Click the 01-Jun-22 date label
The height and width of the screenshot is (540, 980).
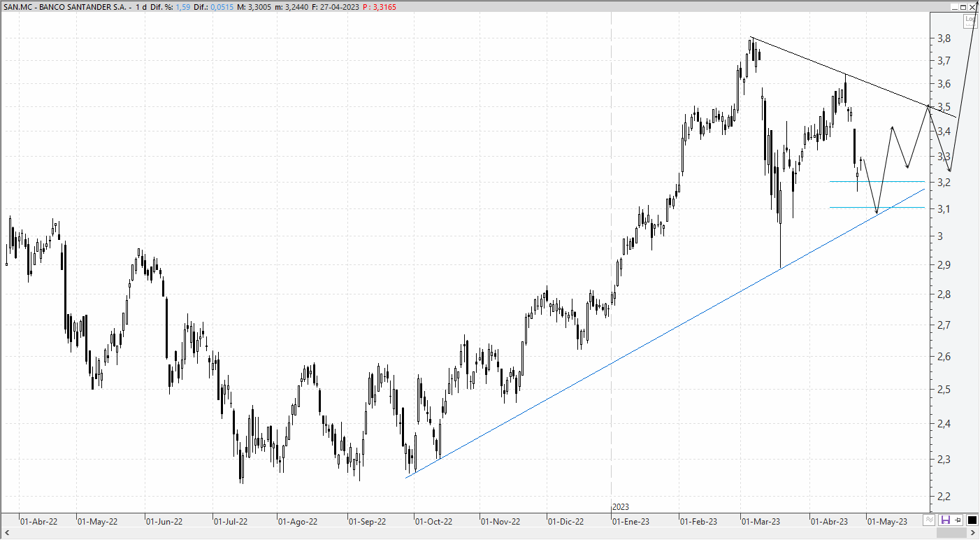[x=164, y=521]
